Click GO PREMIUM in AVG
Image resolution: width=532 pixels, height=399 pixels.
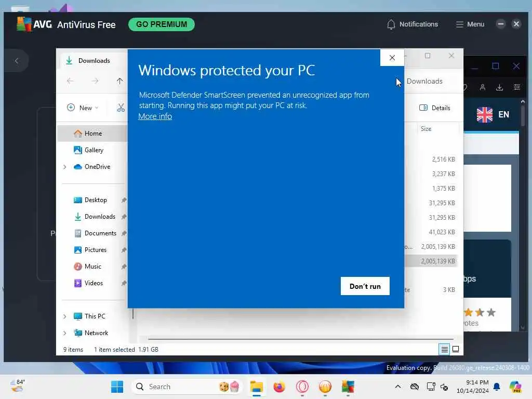tap(162, 24)
